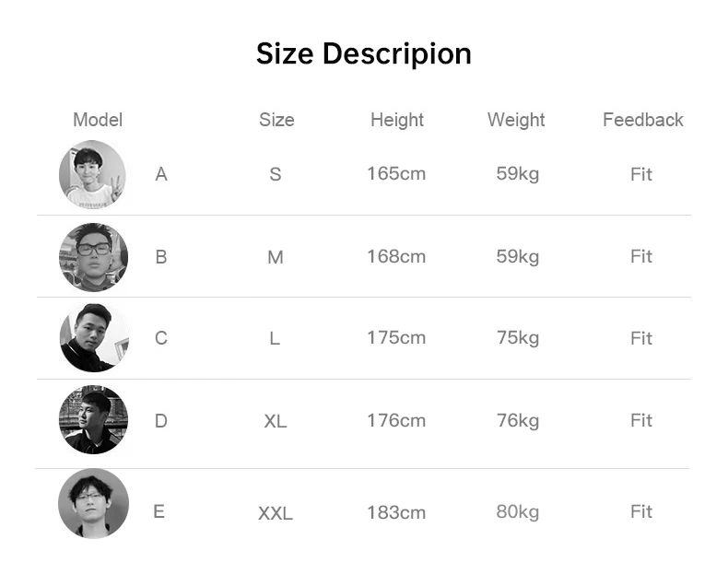Image resolution: width=728 pixels, height=586 pixels.
Task: Click size S in Model A's row
Action: click(x=276, y=174)
